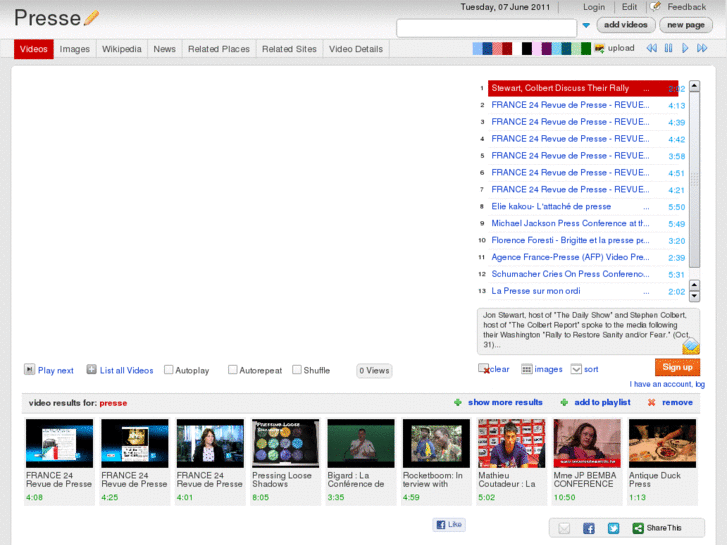Open Antique Duck Press video thumbnail

[662, 443]
